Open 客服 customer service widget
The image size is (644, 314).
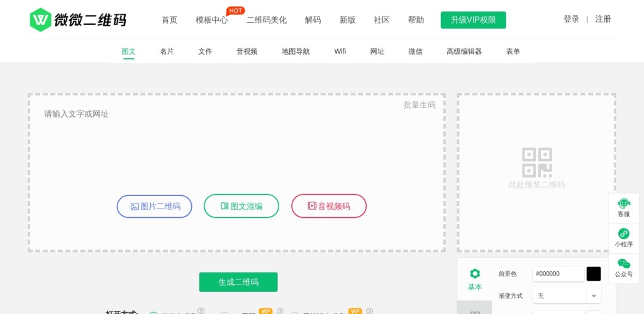(623, 207)
